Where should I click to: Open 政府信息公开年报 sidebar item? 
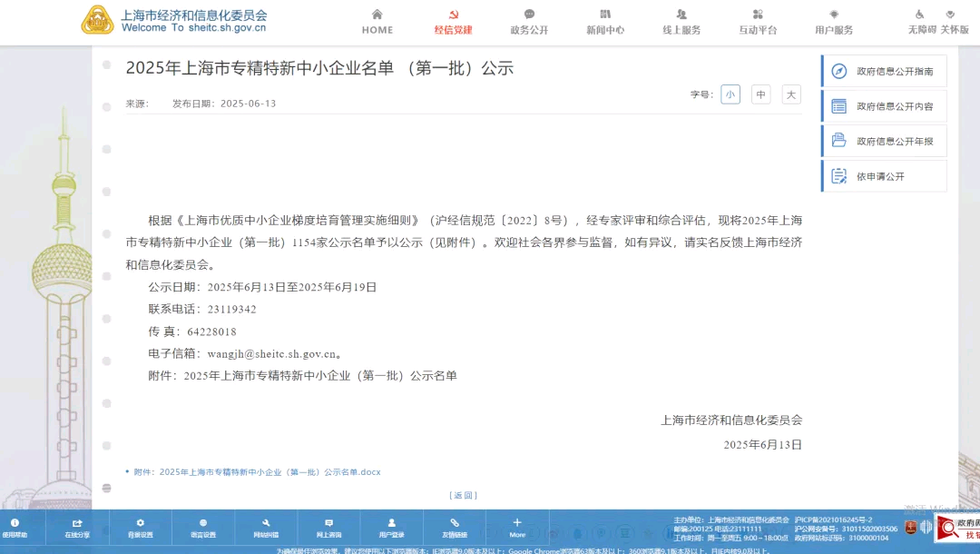point(884,141)
